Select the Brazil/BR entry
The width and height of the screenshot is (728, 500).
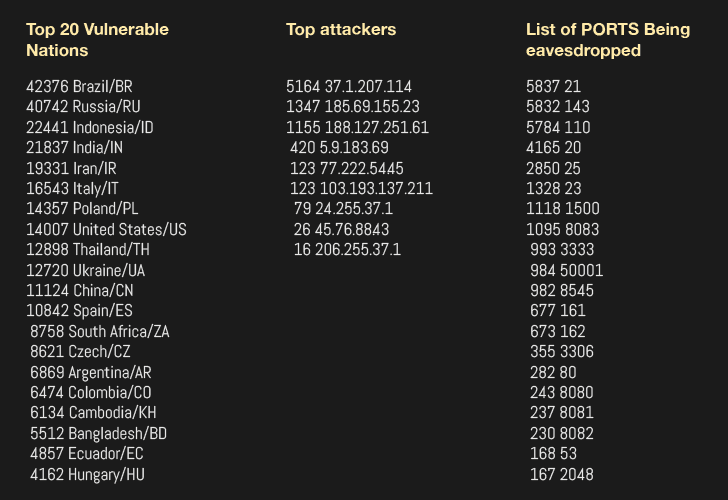pos(79,86)
